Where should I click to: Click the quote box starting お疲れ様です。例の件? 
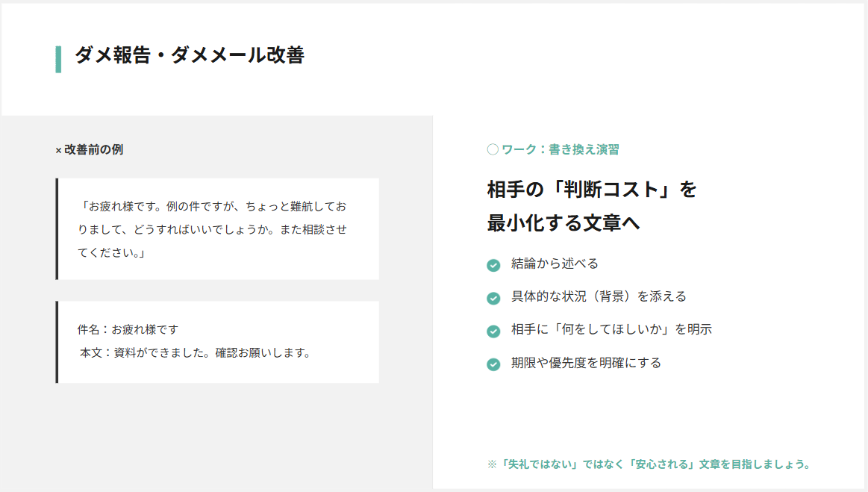[x=217, y=228]
